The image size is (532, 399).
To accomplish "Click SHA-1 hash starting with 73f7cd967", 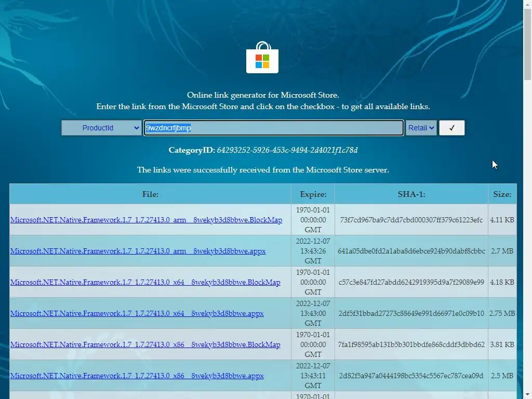I will tap(411, 220).
